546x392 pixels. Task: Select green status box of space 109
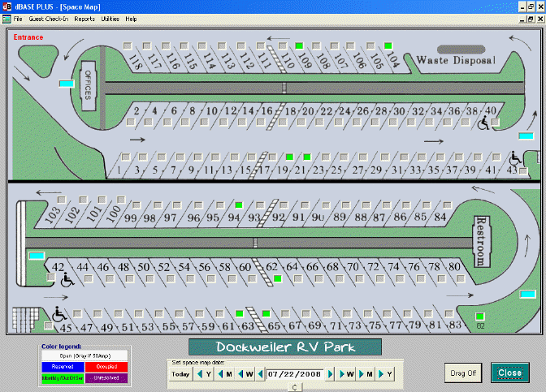(x=299, y=45)
